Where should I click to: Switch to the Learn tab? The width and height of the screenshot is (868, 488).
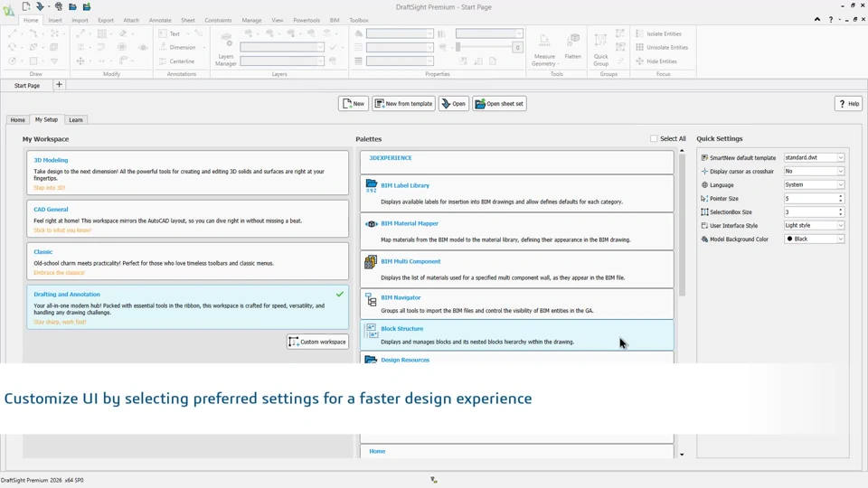[x=76, y=119]
